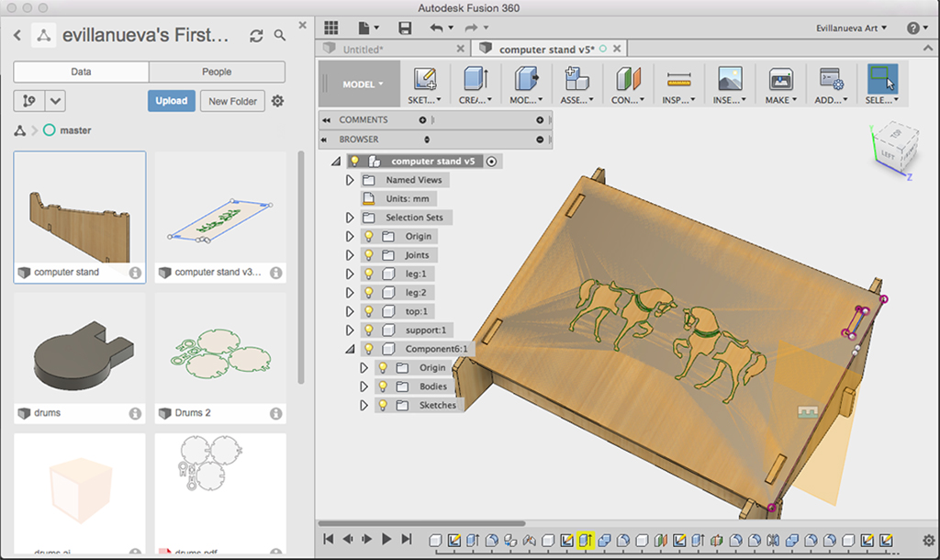Switch to the People tab
Screen dimensions: 940x560
[x=217, y=72]
